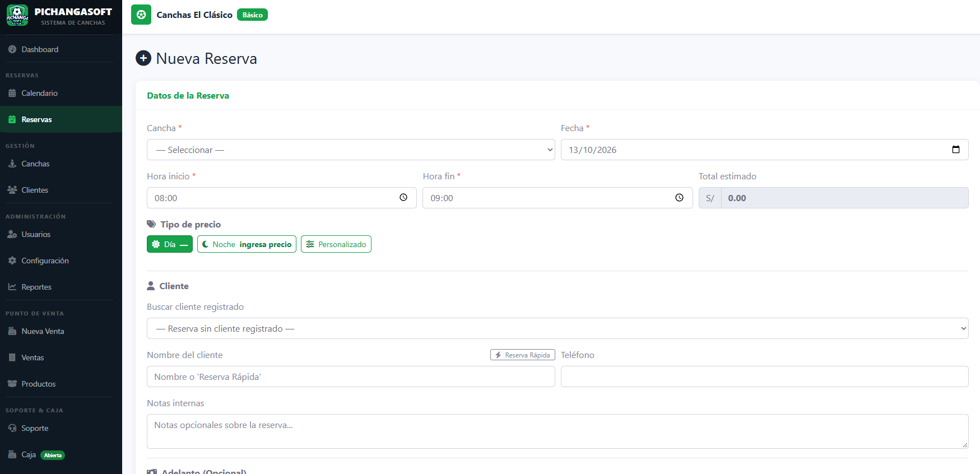Click the Fecha date field
Screen dimensions: 980x474
[x=765, y=150]
